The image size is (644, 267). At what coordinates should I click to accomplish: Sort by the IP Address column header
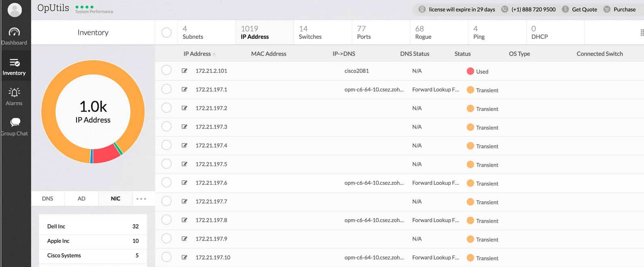pos(197,53)
